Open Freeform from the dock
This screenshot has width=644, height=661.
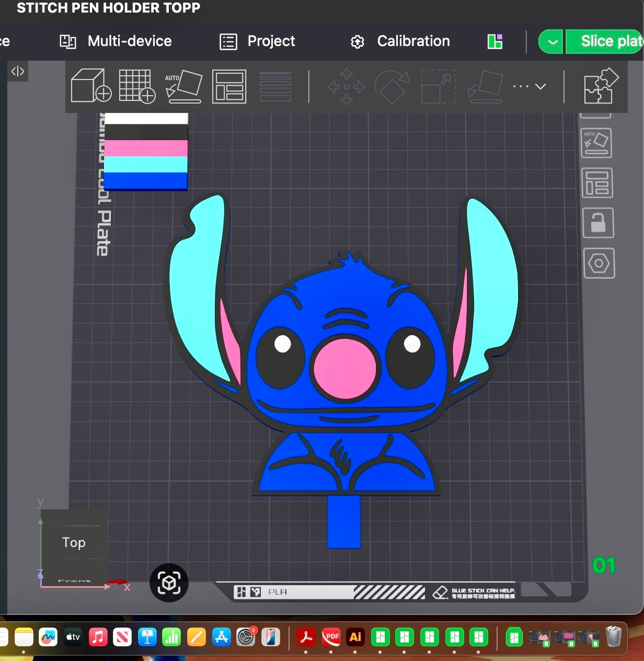48,637
